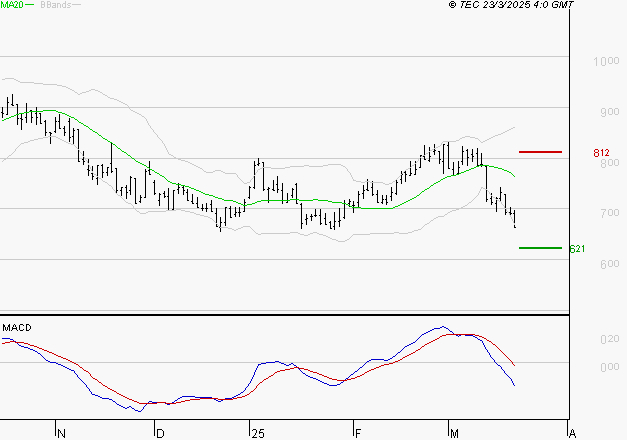This screenshot has height=440, width=627.
Task: Click the MACD 020 scale label
Action: 610,339
